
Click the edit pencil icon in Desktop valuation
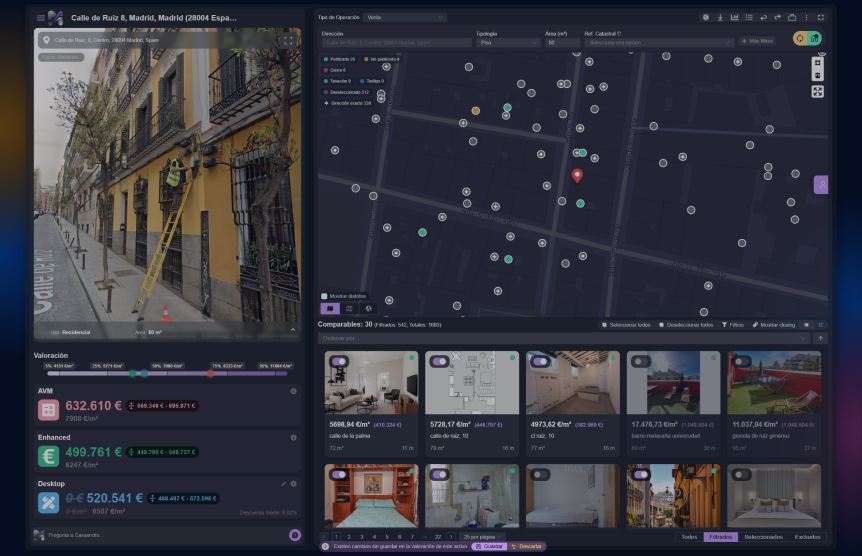tap(283, 483)
